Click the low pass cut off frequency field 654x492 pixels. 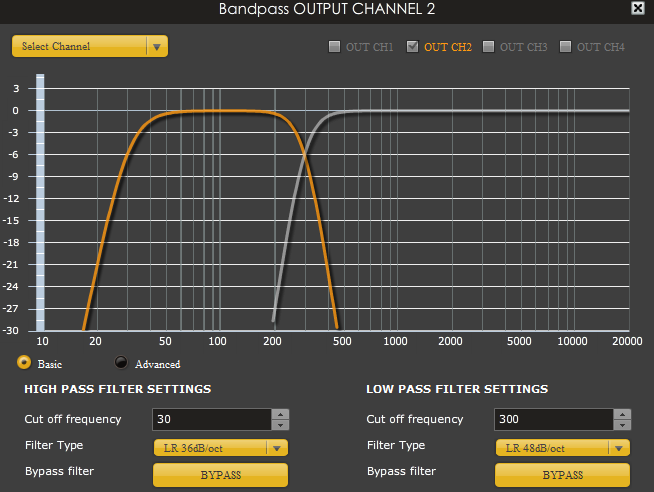[554, 419]
